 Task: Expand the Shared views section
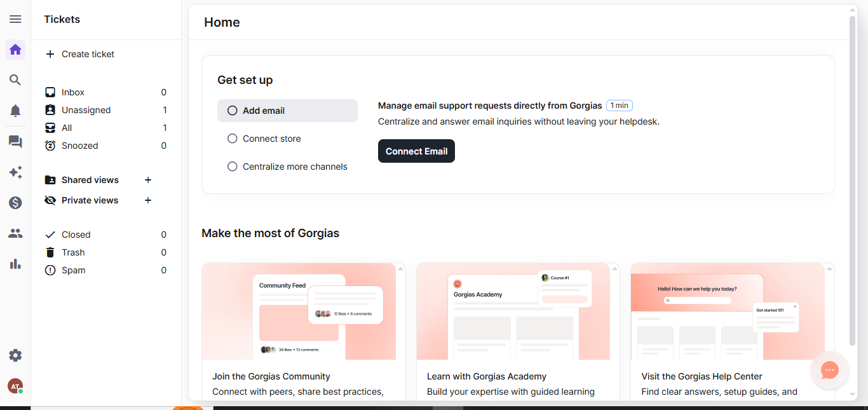coord(90,180)
